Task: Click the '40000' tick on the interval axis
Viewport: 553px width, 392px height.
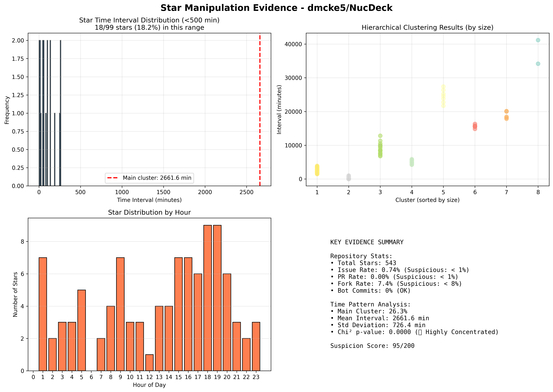Action: pos(293,44)
